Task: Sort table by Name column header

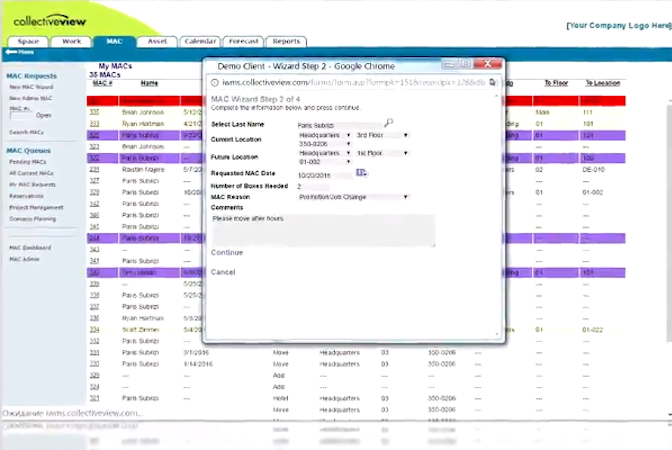Action: pos(149,83)
